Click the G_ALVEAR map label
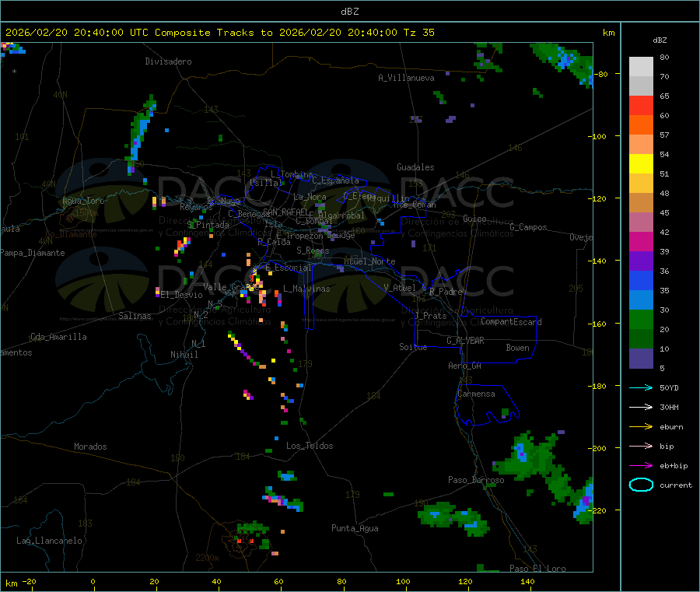 (465, 341)
